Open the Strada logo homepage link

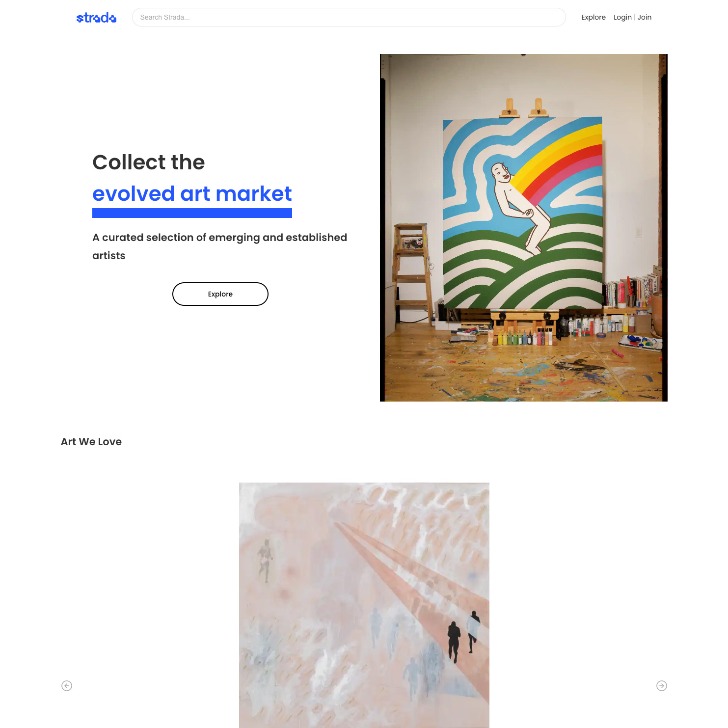[96, 18]
